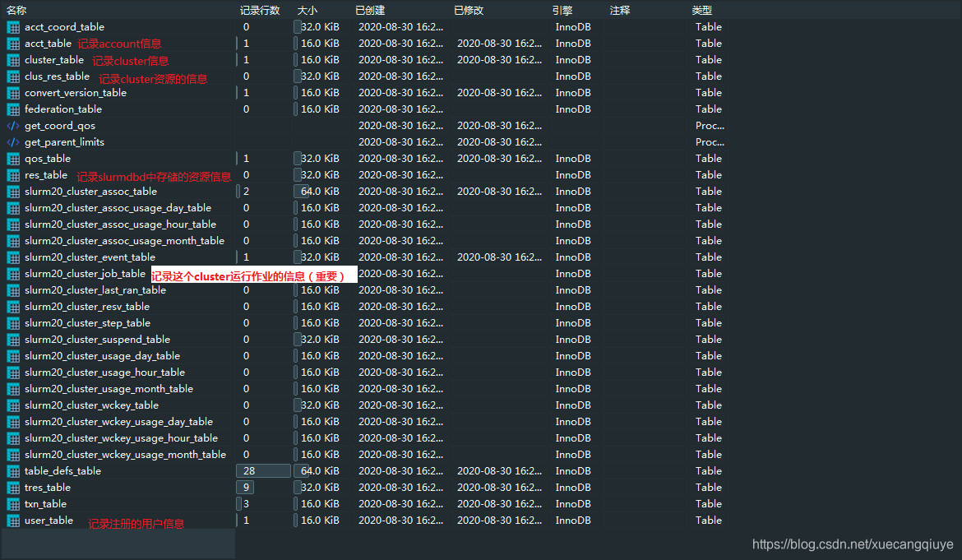Select the txn_table row
The height and width of the screenshot is (560, 962).
[45, 503]
